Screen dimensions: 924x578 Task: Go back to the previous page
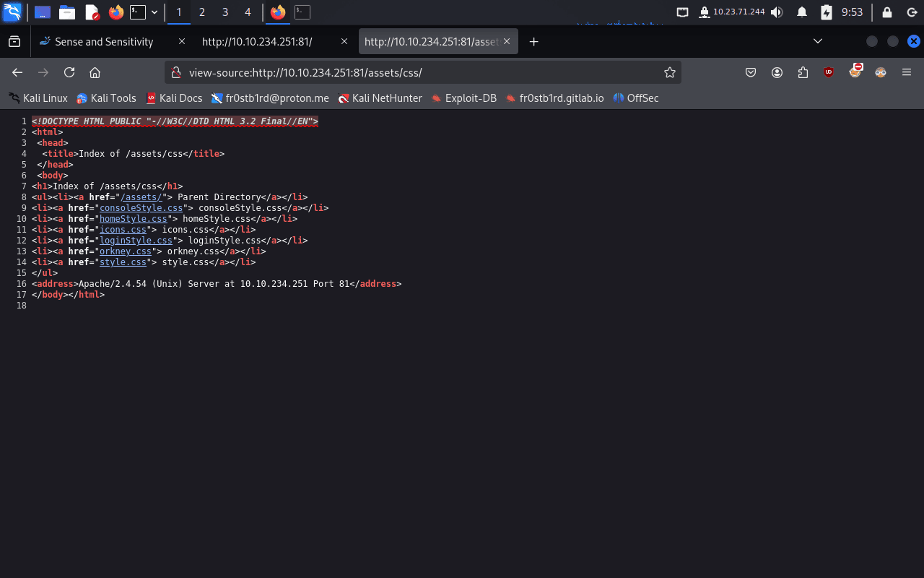point(17,72)
